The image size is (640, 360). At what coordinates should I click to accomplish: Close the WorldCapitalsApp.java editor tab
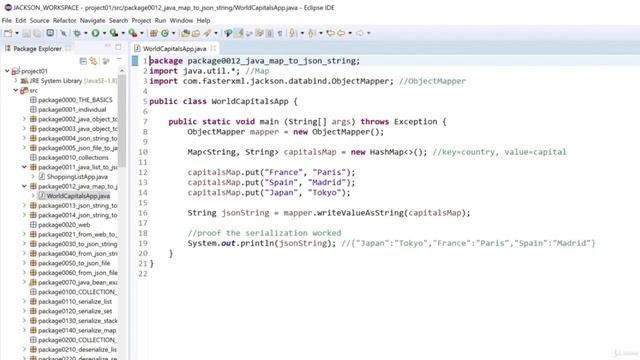213,48
